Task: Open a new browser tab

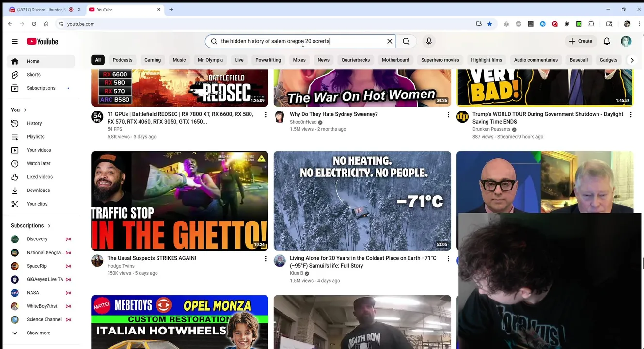Action: point(171,9)
